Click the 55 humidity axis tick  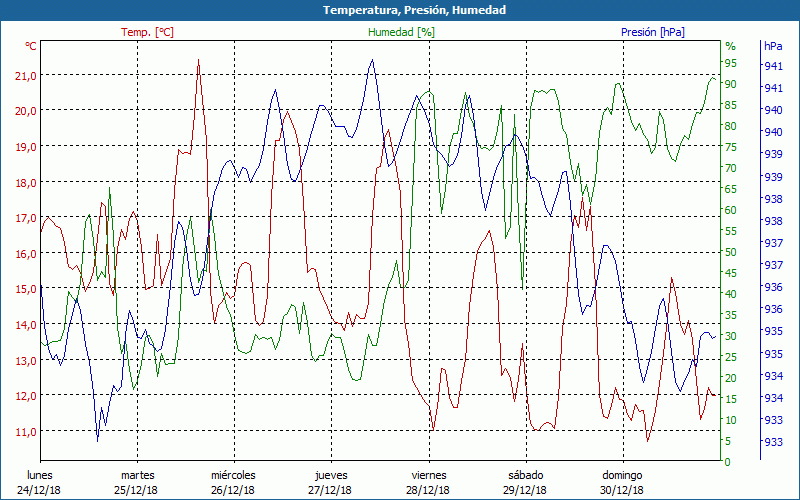[731, 231]
